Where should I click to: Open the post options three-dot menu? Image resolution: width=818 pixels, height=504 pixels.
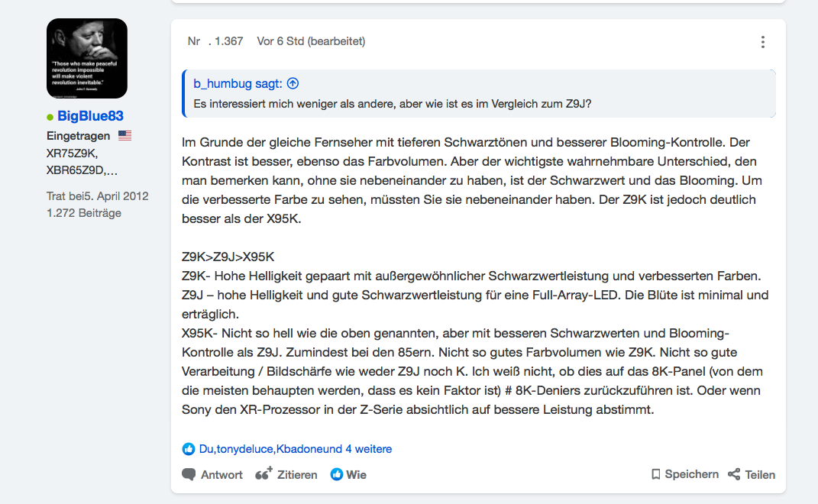pyautogui.click(x=763, y=42)
